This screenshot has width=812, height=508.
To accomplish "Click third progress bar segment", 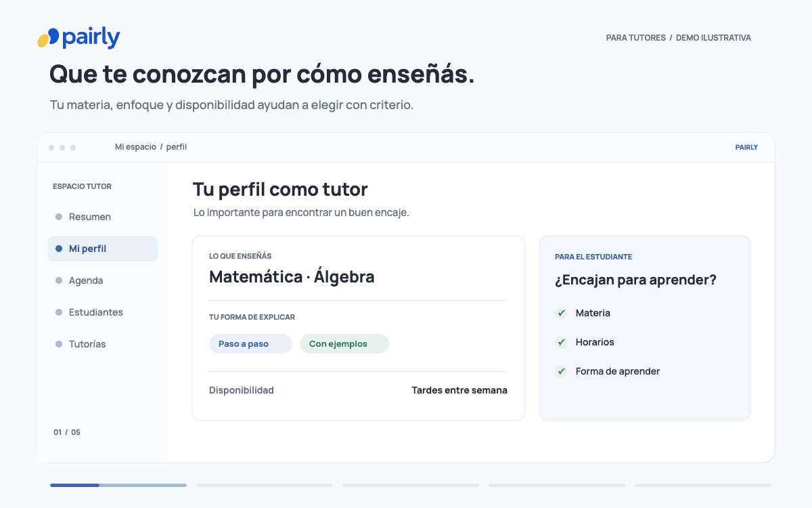I will coord(411,485).
